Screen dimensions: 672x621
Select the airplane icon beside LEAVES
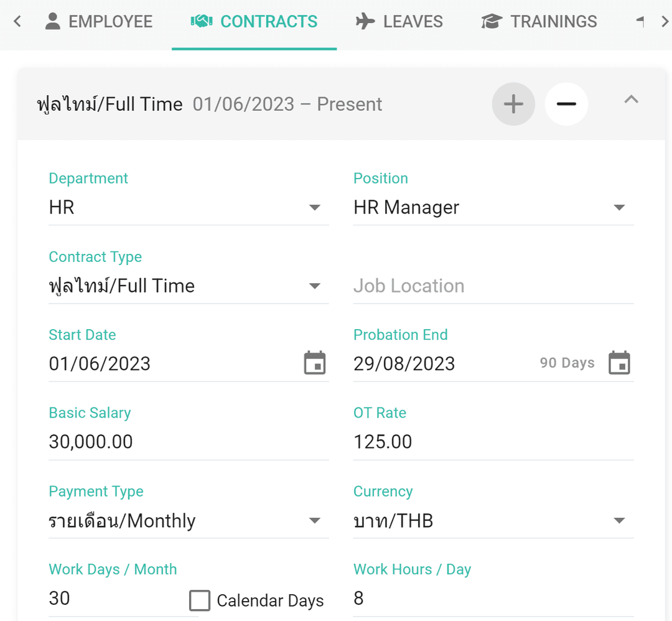click(366, 21)
